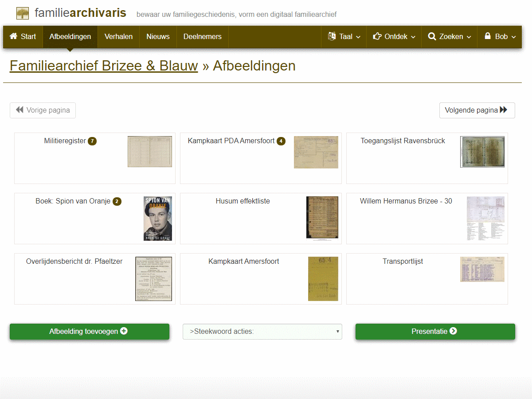Open Willem Hermanus Brizee - 30 title
532x399 pixels.
(x=406, y=201)
